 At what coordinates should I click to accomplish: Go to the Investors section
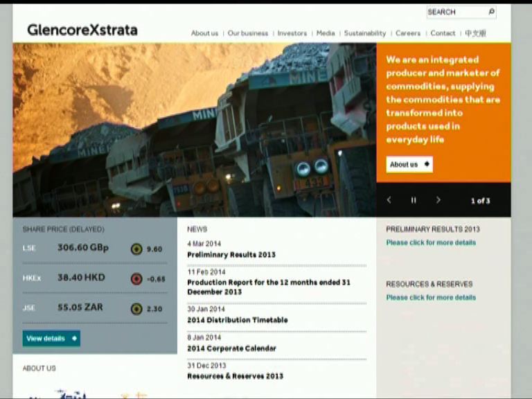(x=292, y=33)
